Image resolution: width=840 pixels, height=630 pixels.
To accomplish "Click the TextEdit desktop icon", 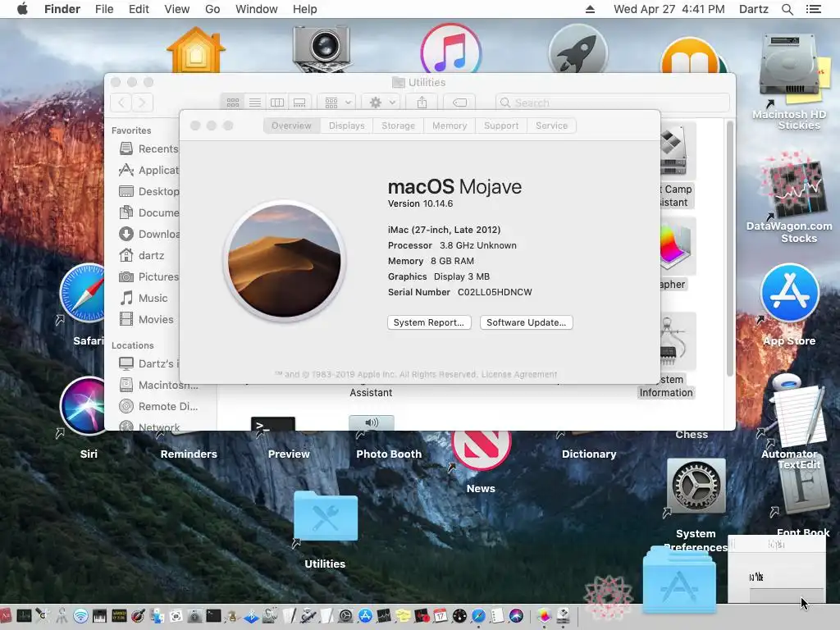I will [799, 418].
